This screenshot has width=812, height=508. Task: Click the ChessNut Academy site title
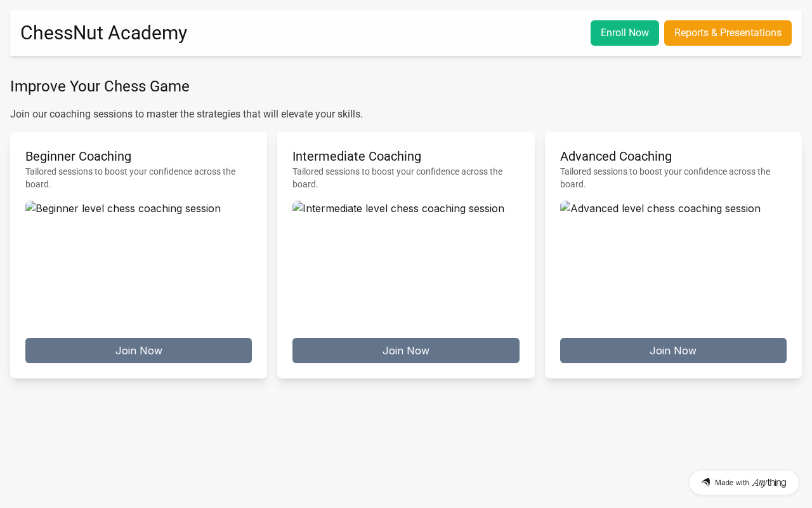coord(103,33)
